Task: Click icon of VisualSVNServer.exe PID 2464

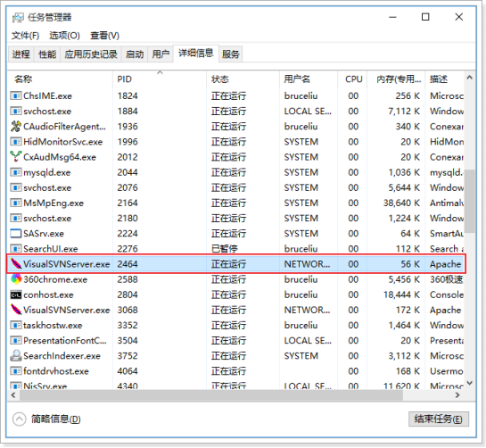Action: click(16, 263)
